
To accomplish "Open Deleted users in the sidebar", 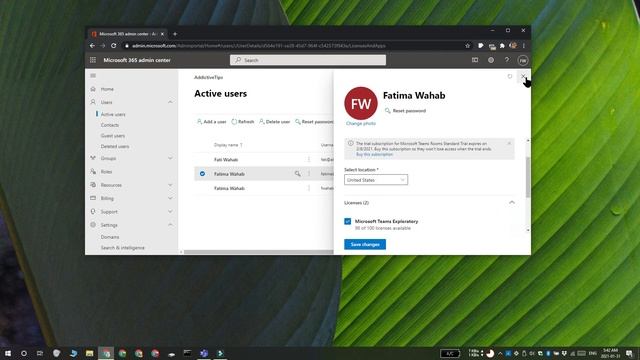I will pos(115,146).
